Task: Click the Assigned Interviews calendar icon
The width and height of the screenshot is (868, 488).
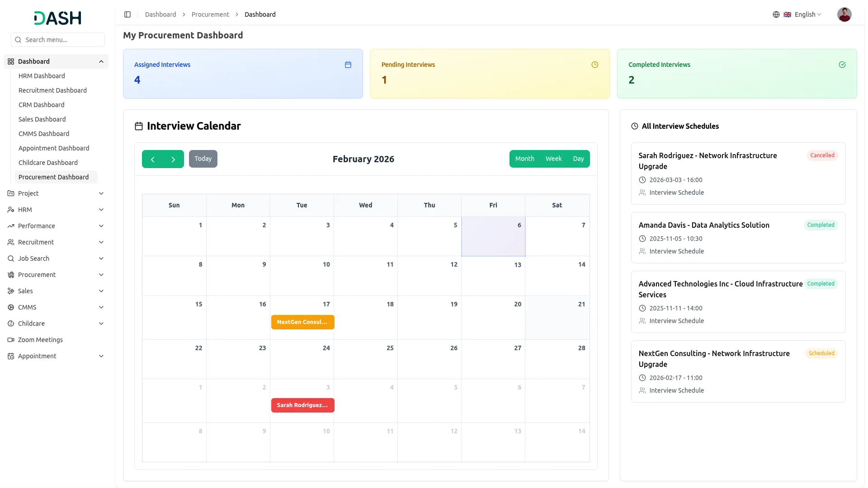Action: pyautogui.click(x=348, y=65)
